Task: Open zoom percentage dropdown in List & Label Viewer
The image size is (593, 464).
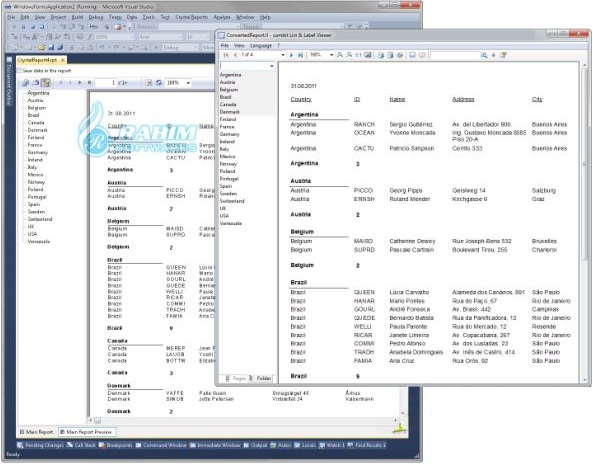Action: point(332,55)
